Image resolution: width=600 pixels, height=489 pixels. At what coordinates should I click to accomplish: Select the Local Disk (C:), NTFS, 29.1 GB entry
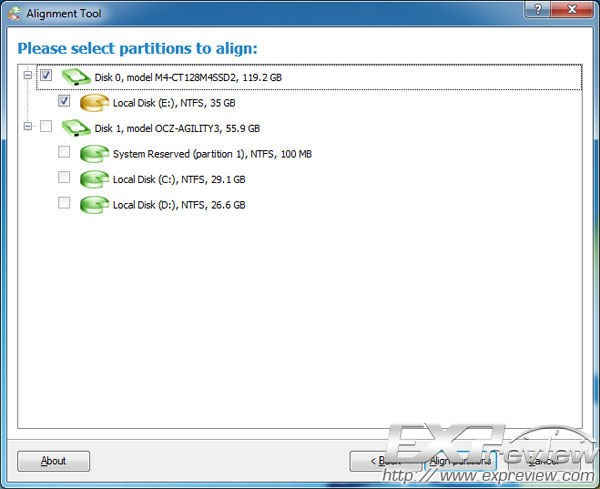179,179
